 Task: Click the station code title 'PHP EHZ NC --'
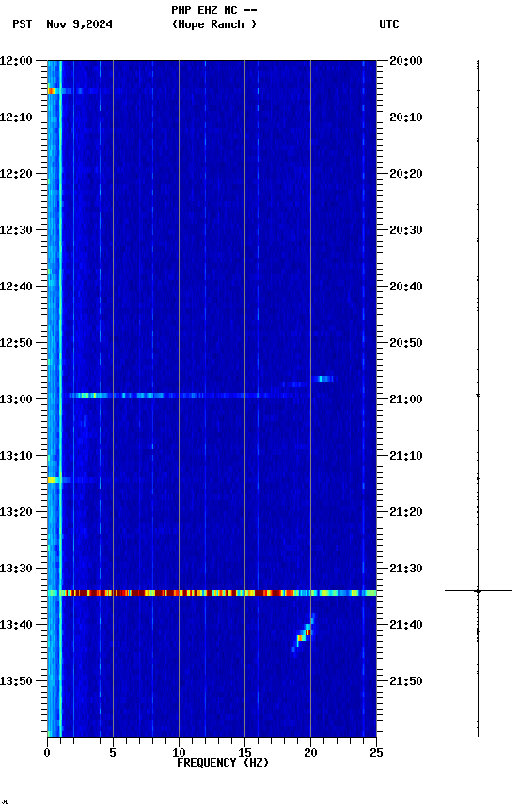(214, 10)
